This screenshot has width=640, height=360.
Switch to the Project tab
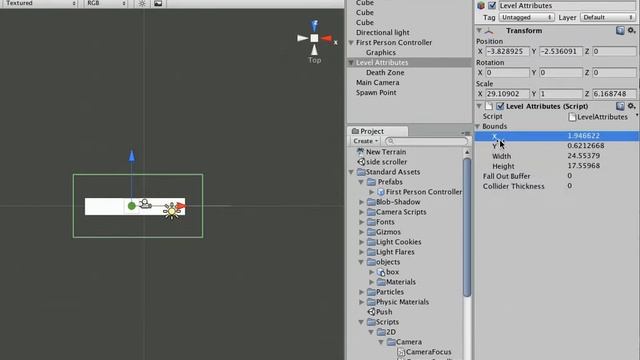coord(377,131)
